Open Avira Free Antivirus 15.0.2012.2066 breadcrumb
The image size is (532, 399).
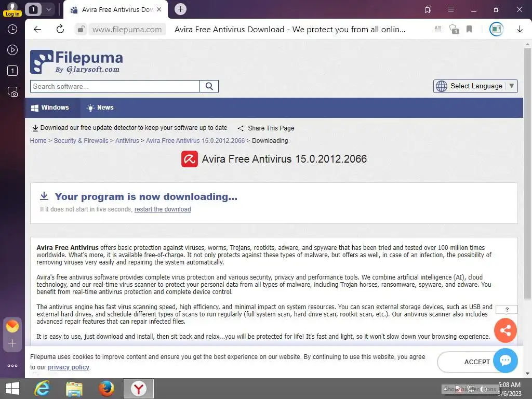pyautogui.click(x=195, y=140)
